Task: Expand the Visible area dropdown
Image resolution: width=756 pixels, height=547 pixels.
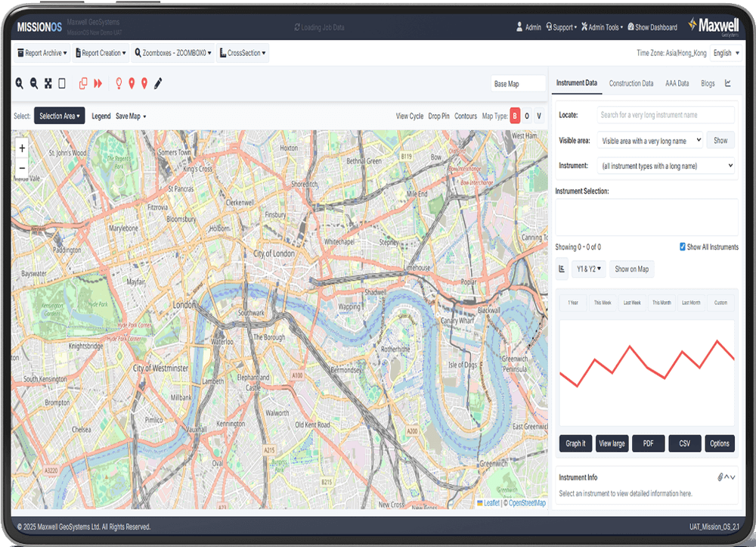Action: (650, 141)
